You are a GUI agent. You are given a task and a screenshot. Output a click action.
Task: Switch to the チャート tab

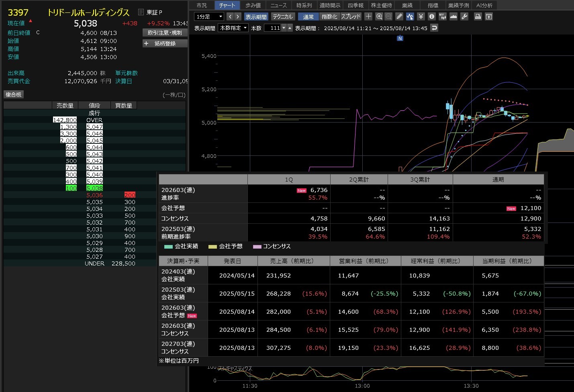click(x=227, y=5)
